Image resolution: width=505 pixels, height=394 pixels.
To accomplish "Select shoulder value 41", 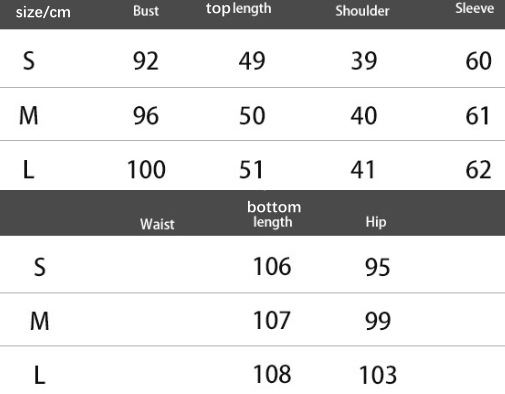I will [x=363, y=169].
